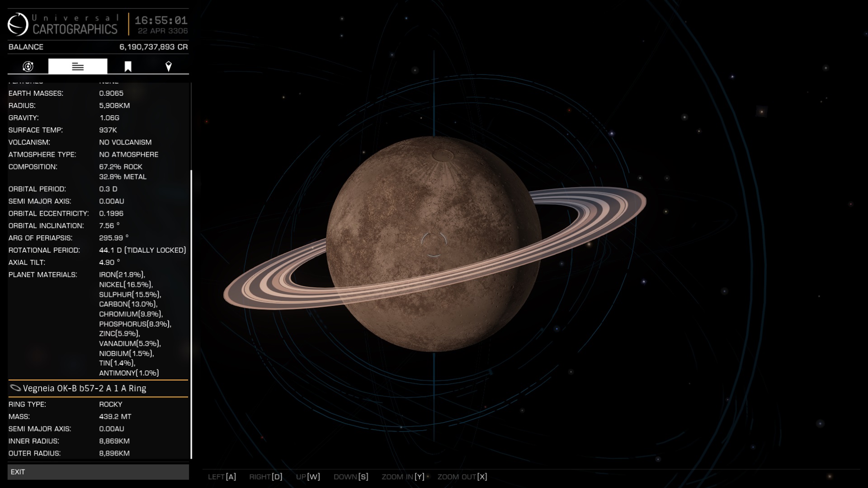Click Ring Type value ROCKY
This screenshot has width=868, height=488.
point(111,404)
